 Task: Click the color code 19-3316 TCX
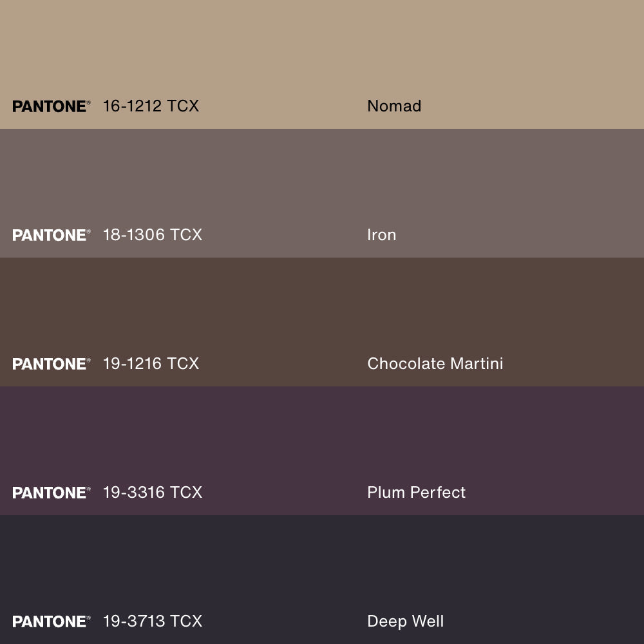(x=152, y=493)
